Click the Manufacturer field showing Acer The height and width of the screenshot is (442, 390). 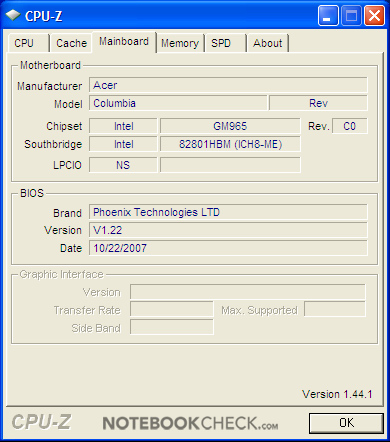pos(228,85)
